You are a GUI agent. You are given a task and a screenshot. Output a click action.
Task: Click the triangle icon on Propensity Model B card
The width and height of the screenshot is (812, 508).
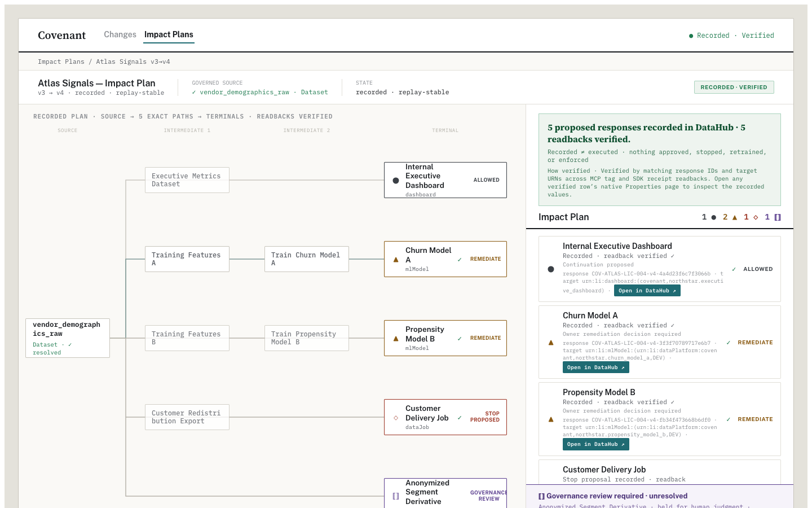tap(551, 419)
